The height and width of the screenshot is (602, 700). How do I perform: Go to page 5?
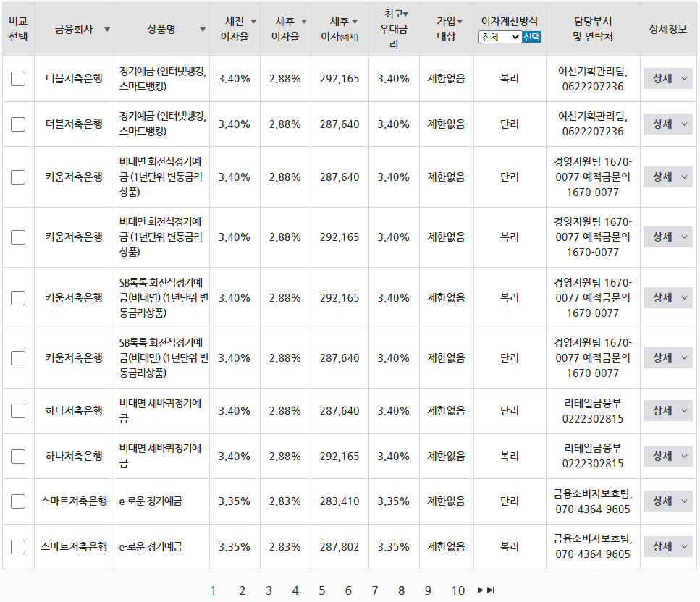322,590
